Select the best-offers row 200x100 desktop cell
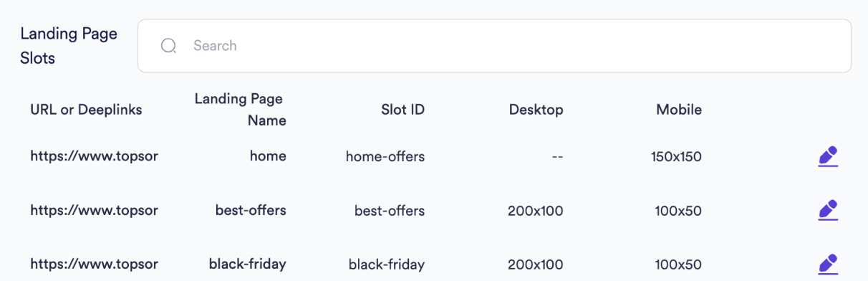The height and width of the screenshot is (281, 868). pyautogui.click(x=536, y=211)
